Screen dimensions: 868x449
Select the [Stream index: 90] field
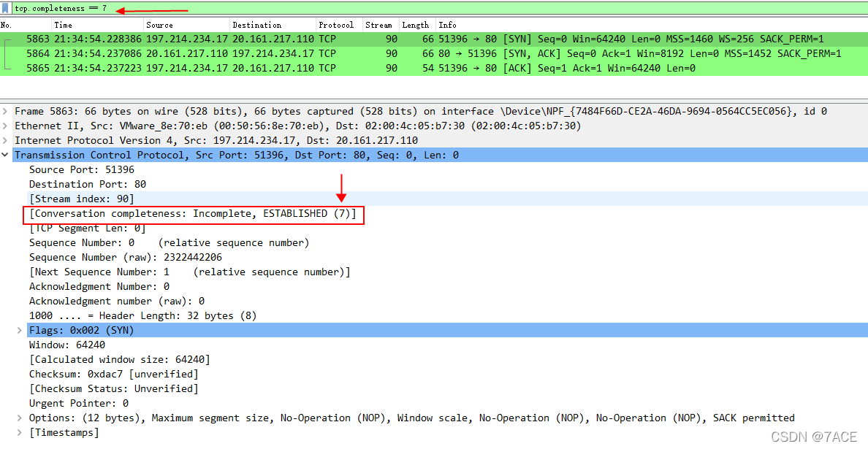(81, 199)
